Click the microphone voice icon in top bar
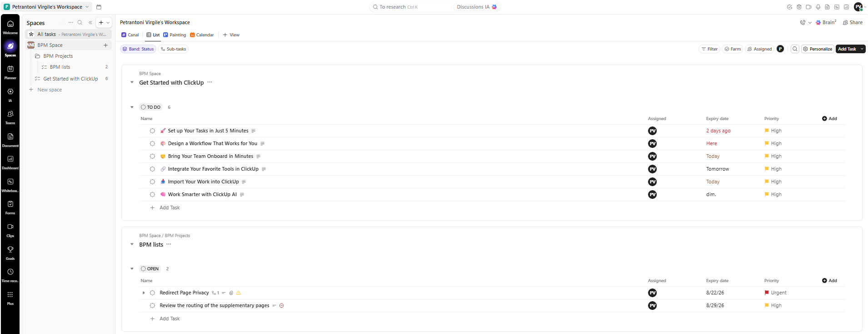 tap(818, 7)
